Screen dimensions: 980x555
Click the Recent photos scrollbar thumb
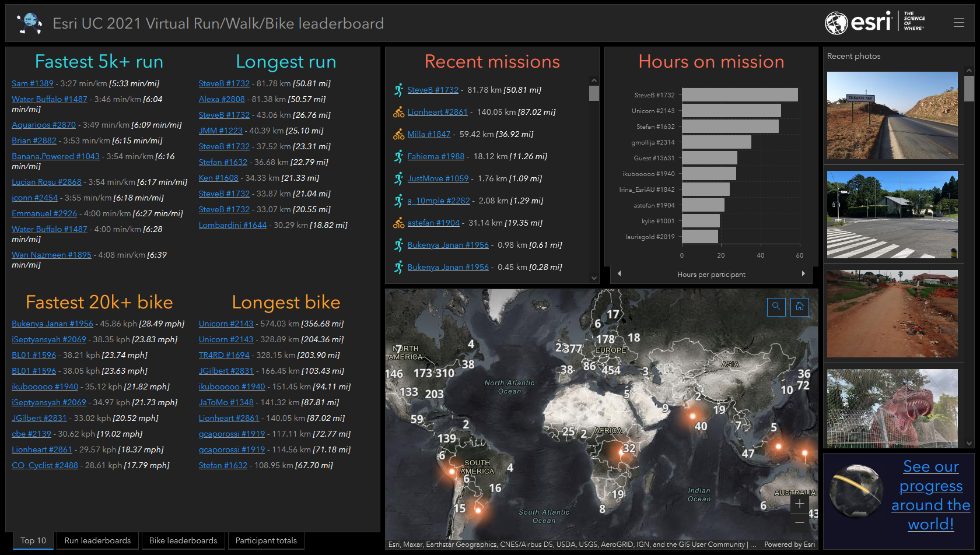pos(969,89)
